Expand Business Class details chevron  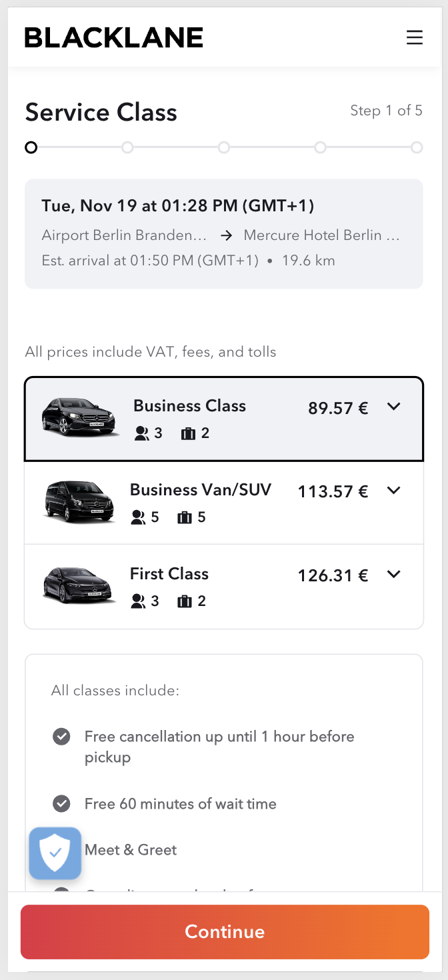pos(394,407)
